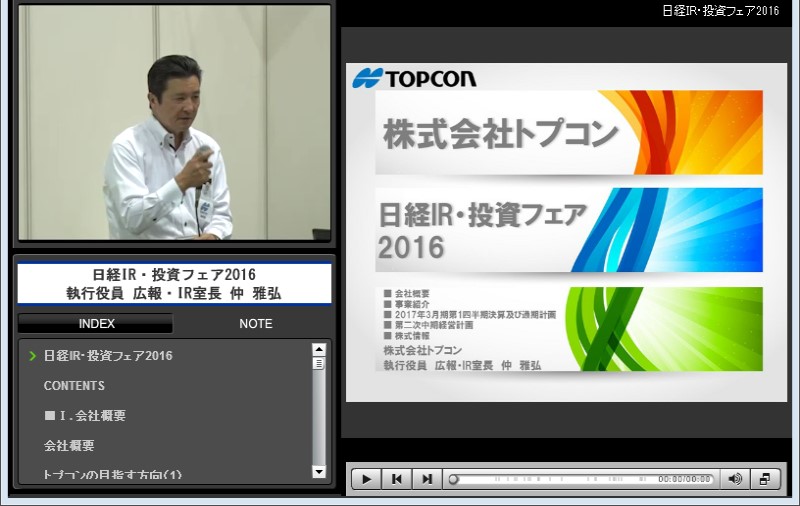Start playback with the play button

[366, 479]
